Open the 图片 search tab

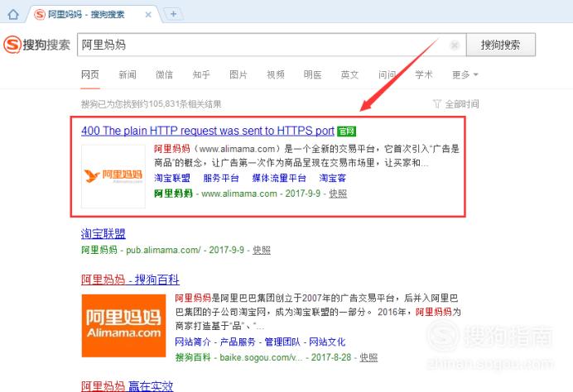(238, 74)
